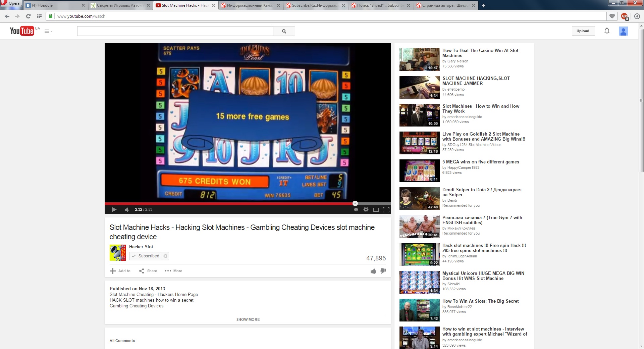The height and width of the screenshot is (349, 644).
Task: Expand the More actions menu
Action: click(173, 271)
